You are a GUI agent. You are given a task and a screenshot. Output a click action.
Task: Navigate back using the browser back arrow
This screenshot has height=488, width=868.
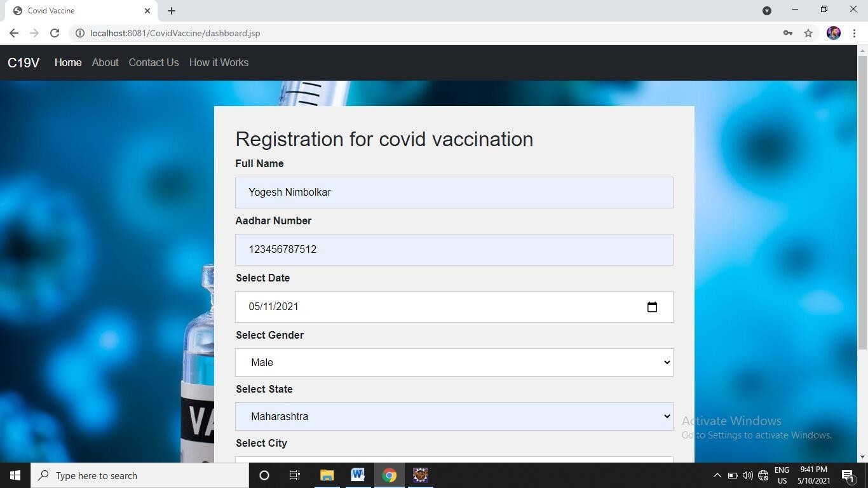coord(13,33)
